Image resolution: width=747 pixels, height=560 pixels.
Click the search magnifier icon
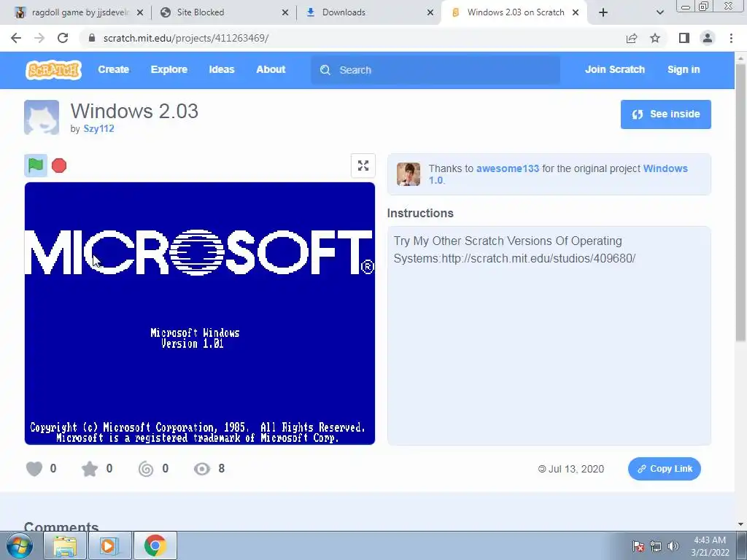[x=325, y=70]
